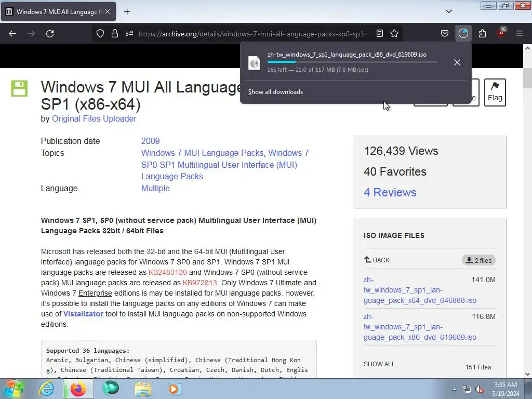Open the green globe browser taskbar icon
The height and width of the screenshot is (399, 532).
(111, 389)
